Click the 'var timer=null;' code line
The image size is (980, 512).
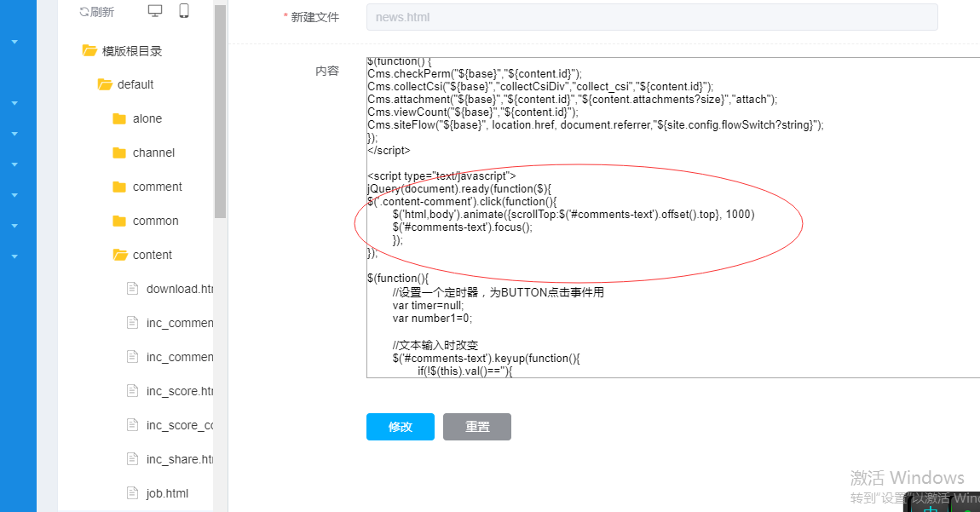[428, 306]
